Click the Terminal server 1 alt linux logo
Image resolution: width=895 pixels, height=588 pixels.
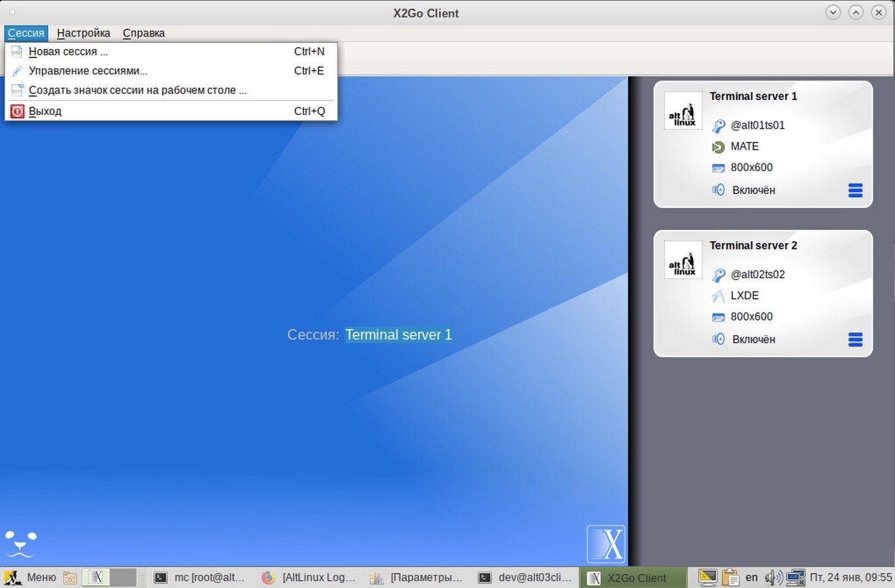coord(683,110)
